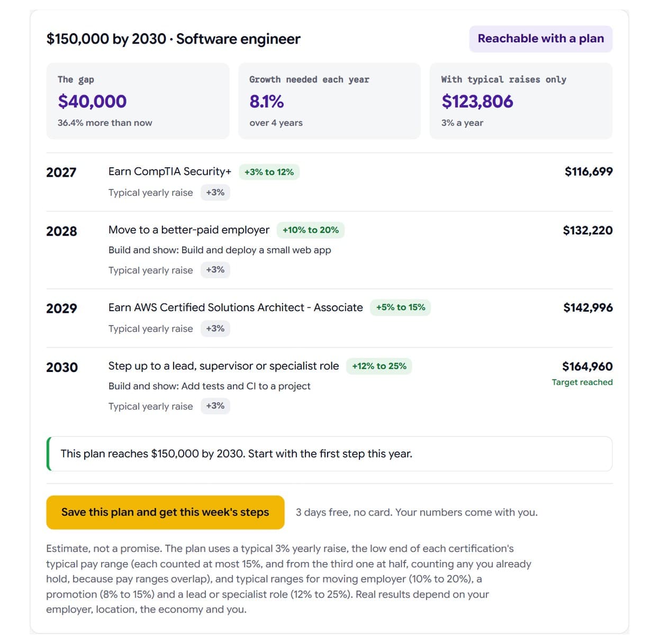The height and width of the screenshot is (644, 659).
Task: Click Typical yearly raise label in 2027 row
Action: (x=151, y=193)
